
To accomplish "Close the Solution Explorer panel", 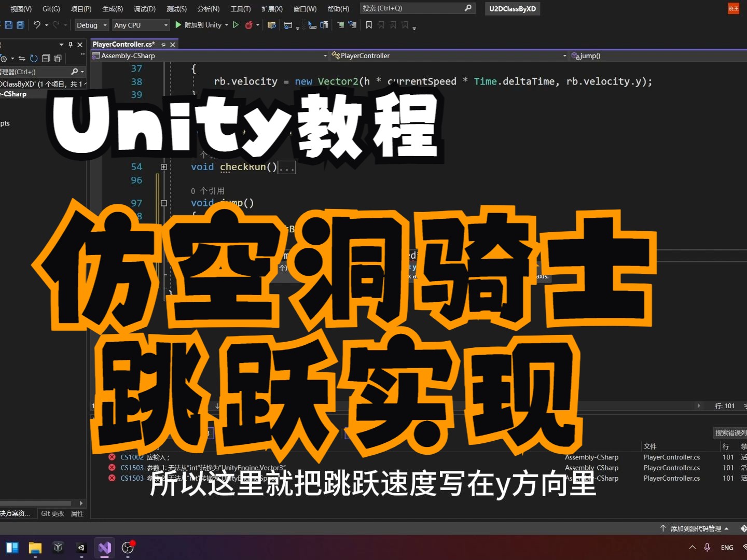I will point(80,45).
